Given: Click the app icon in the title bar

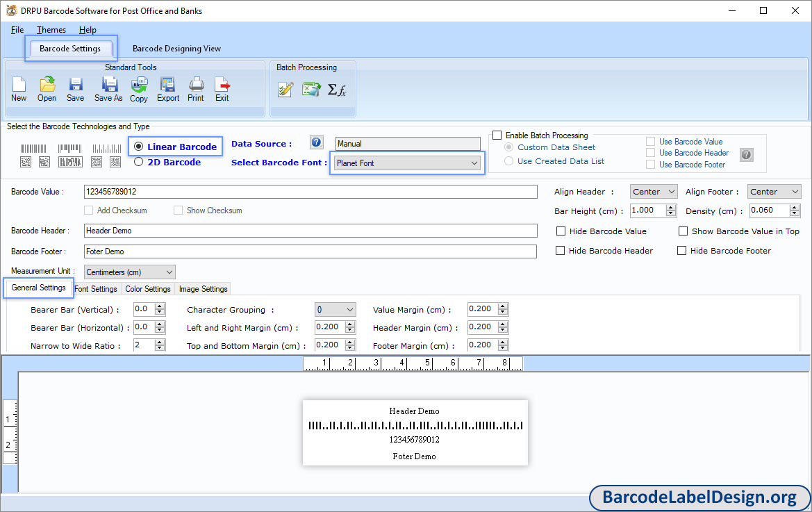Looking at the screenshot, I should coord(11,10).
